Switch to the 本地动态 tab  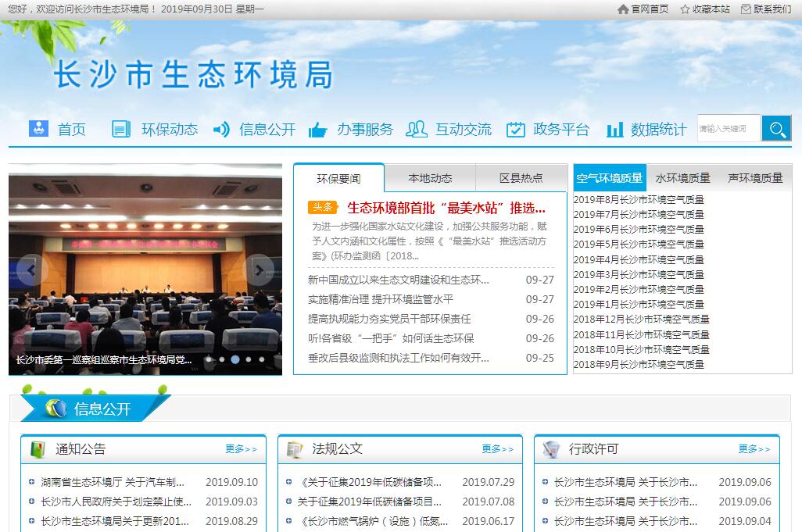pos(430,178)
